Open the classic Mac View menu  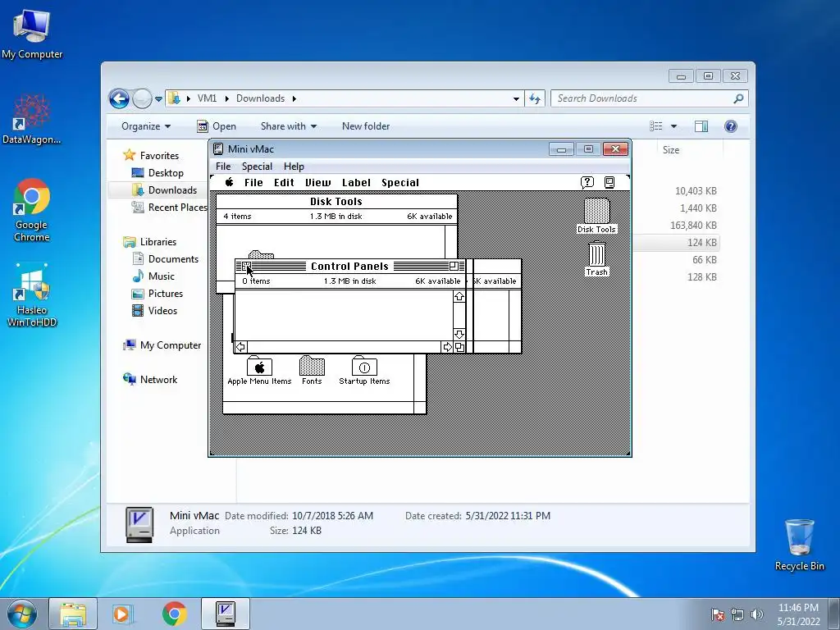pos(317,183)
